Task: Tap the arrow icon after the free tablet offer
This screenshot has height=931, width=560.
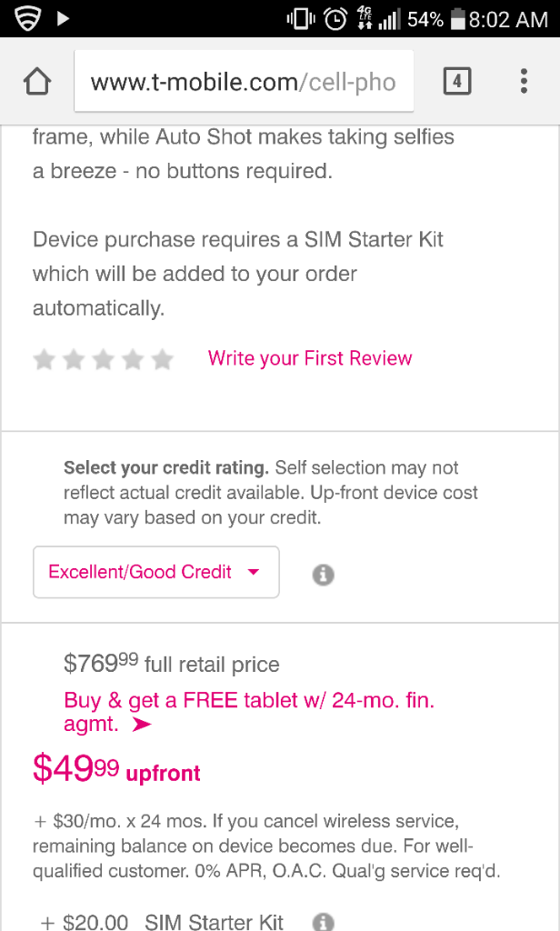Action: pos(141,724)
